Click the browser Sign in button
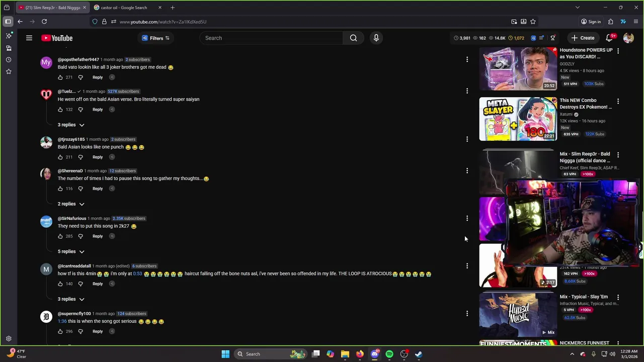 pyautogui.click(x=591, y=22)
